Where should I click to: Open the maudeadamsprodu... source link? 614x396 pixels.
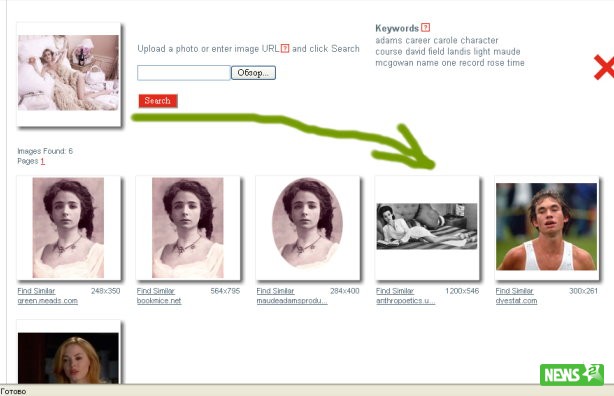292,301
